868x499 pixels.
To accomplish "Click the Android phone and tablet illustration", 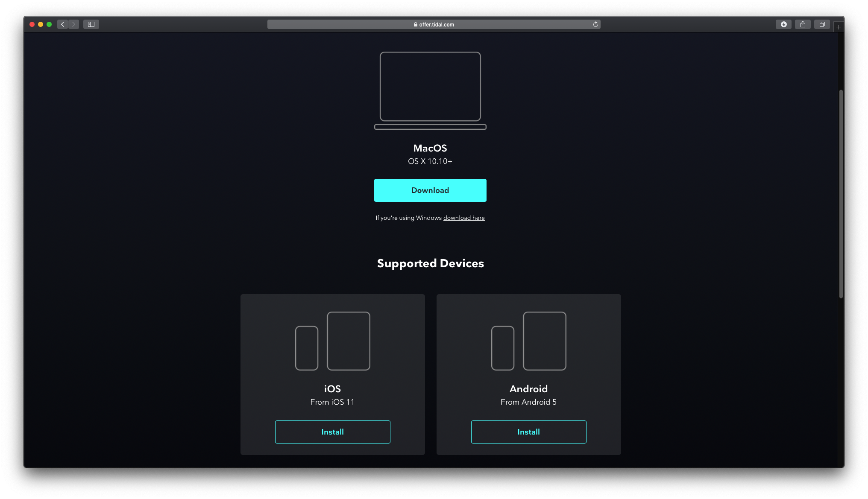I will (x=528, y=341).
